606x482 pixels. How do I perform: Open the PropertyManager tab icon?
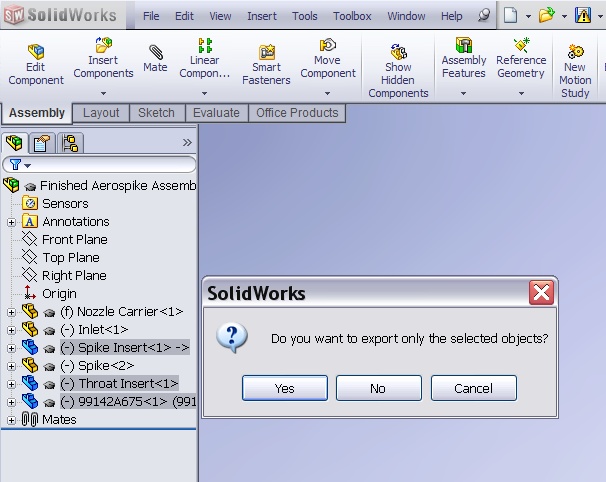tap(42, 143)
